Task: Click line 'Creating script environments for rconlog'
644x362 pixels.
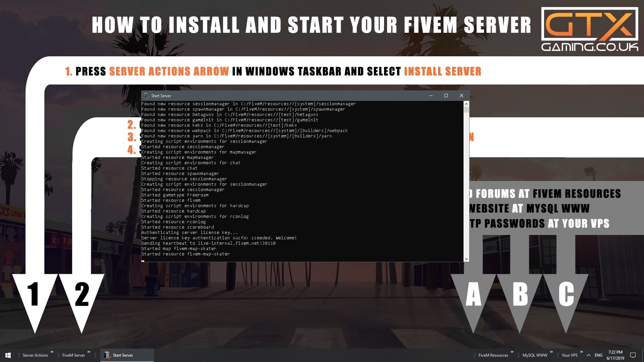Action: coord(195,217)
